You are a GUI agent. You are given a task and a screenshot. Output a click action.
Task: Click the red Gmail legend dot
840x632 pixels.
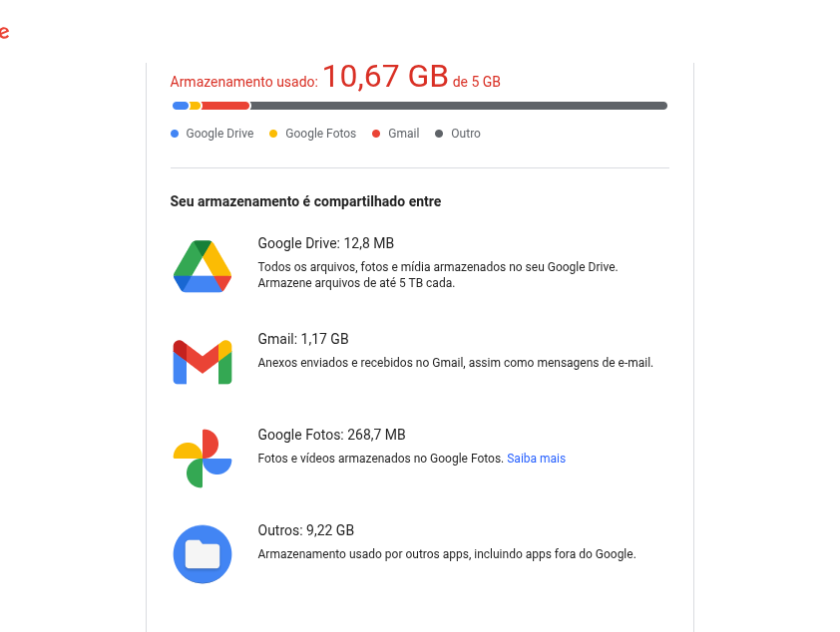click(376, 134)
